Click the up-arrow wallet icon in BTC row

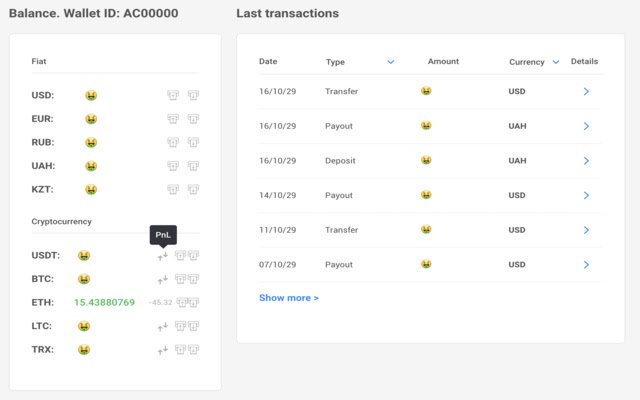[180, 279]
